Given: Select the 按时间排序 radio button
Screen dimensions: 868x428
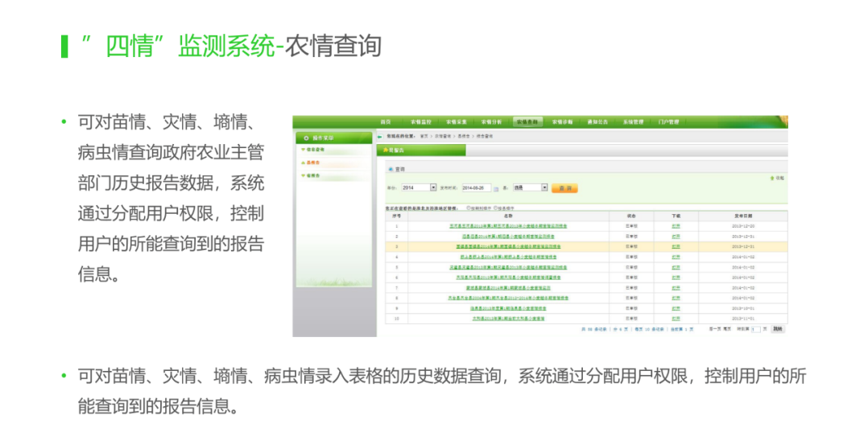Looking at the screenshot, I should pyautogui.click(x=469, y=208).
